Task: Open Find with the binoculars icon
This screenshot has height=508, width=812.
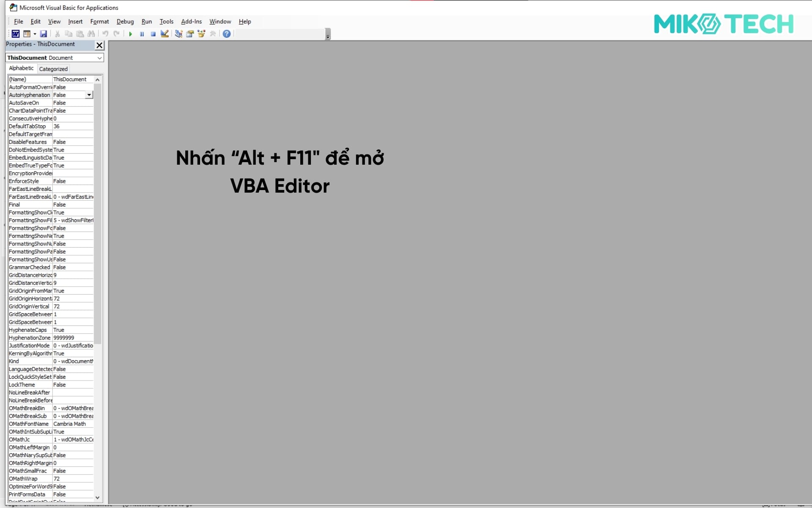Action: click(91, 34)
